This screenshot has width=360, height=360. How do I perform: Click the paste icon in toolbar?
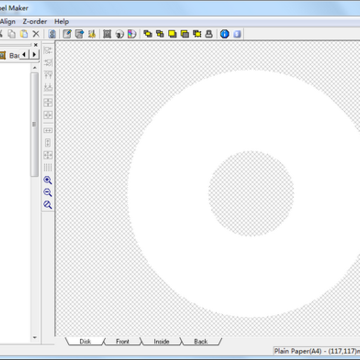(24, 34)
